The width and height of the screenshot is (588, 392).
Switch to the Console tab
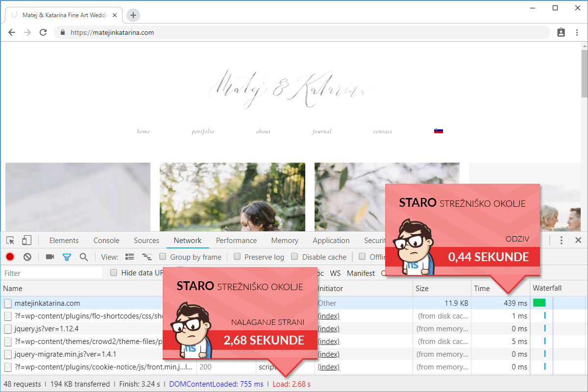point(106,240)
